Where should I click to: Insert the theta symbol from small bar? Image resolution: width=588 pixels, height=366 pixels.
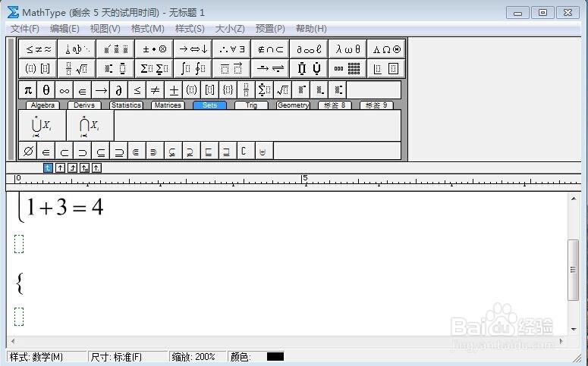point(46,90)
